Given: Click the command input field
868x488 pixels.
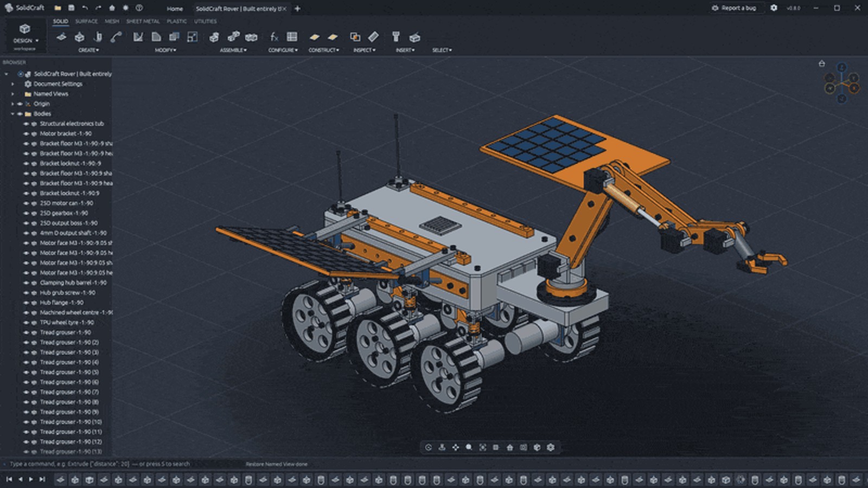Looking at the screenshot, I should 122,464.
